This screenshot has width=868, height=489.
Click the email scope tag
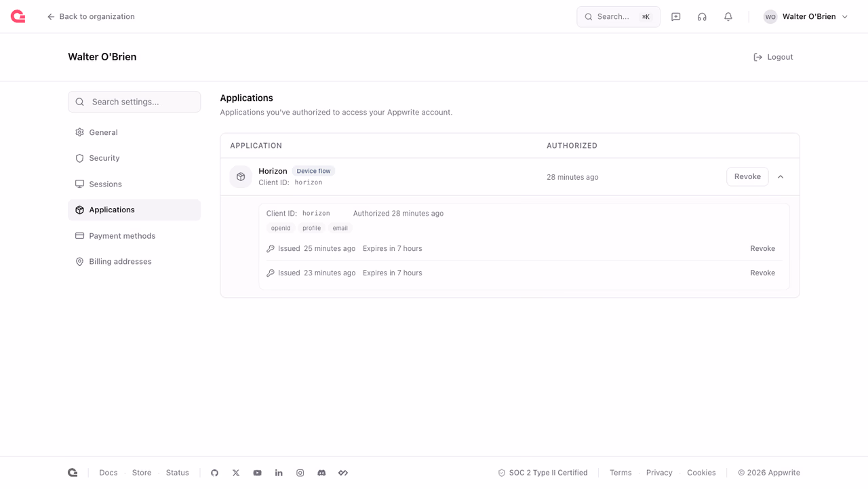(x=340, y=228)
